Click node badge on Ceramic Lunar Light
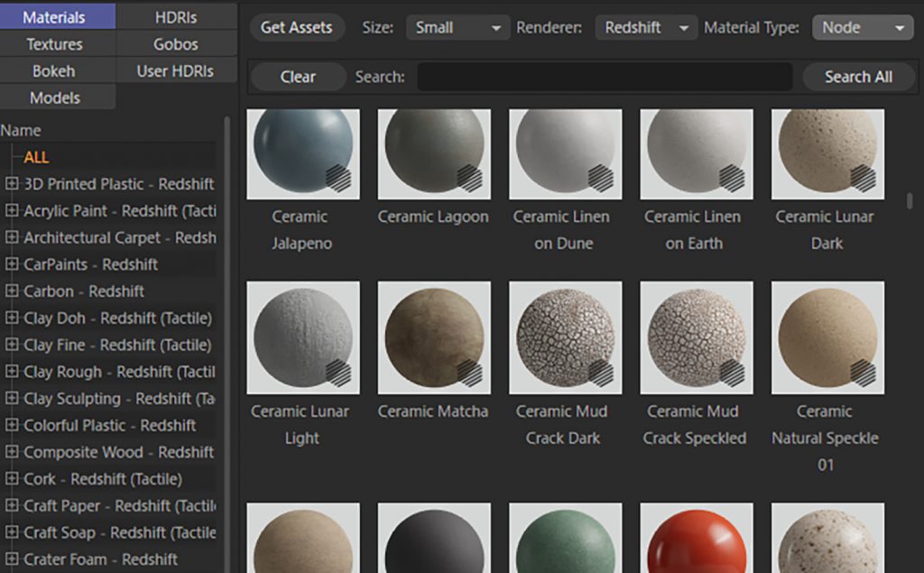The width and height of the screenshot is (924, 573). coord(339,372)
